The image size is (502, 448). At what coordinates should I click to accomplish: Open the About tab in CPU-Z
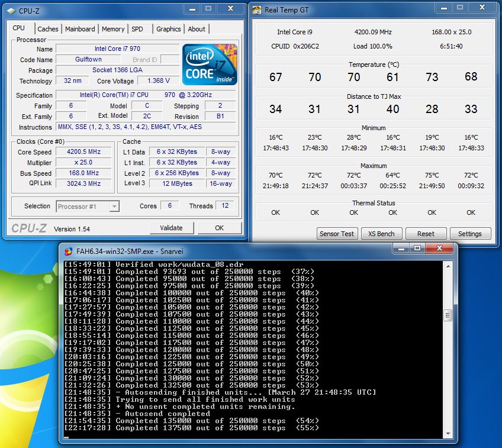[197, 29]
